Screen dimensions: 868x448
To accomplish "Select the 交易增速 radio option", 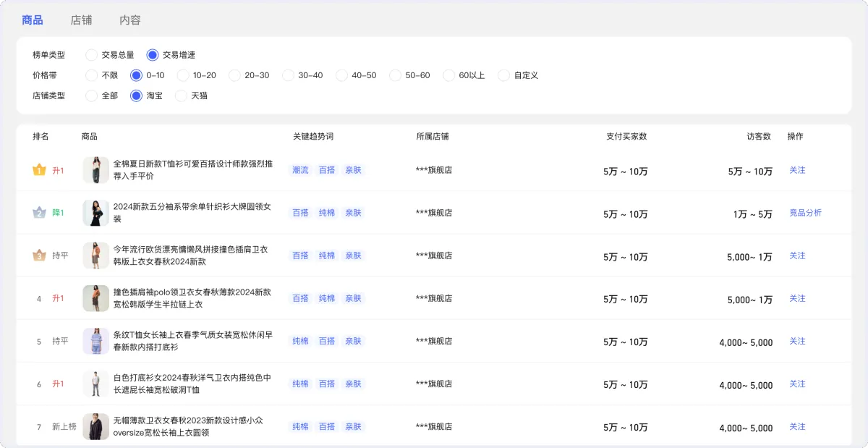I will coord(152,55).
